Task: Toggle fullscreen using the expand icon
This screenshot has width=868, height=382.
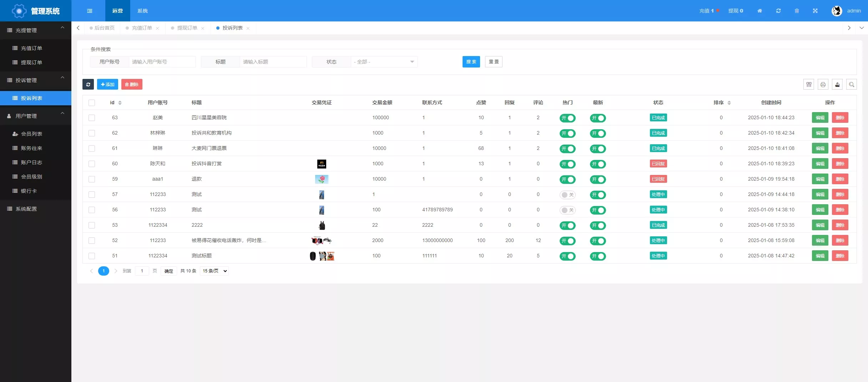Action: pyautogui.click(x=815, y=11)
